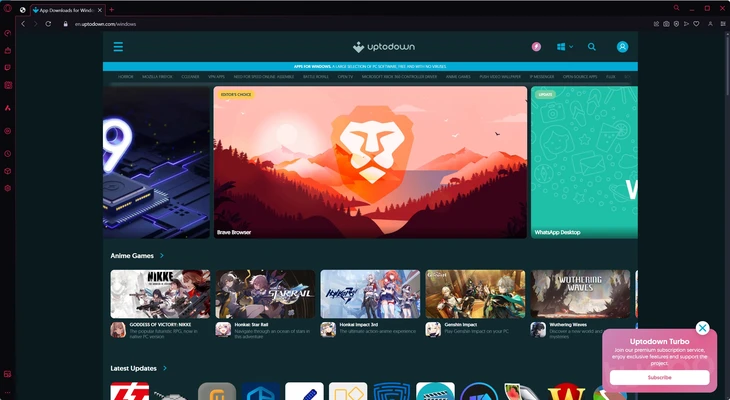Click the NIKKE small app icon
Viewport: 730px width, 400px height.
pyautogui.click(x=118, y=330)
